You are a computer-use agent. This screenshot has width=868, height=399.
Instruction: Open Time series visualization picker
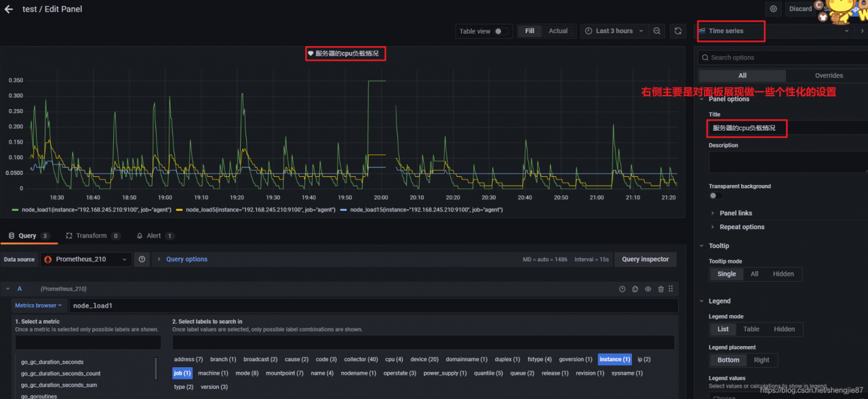click(774, 31)
